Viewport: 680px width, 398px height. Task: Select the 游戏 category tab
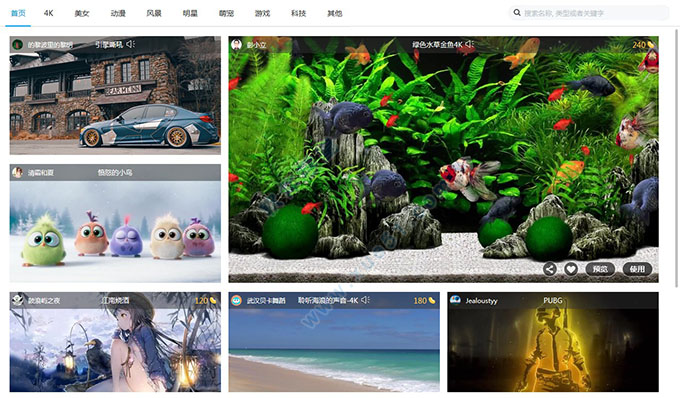click(x=262, y=13)
